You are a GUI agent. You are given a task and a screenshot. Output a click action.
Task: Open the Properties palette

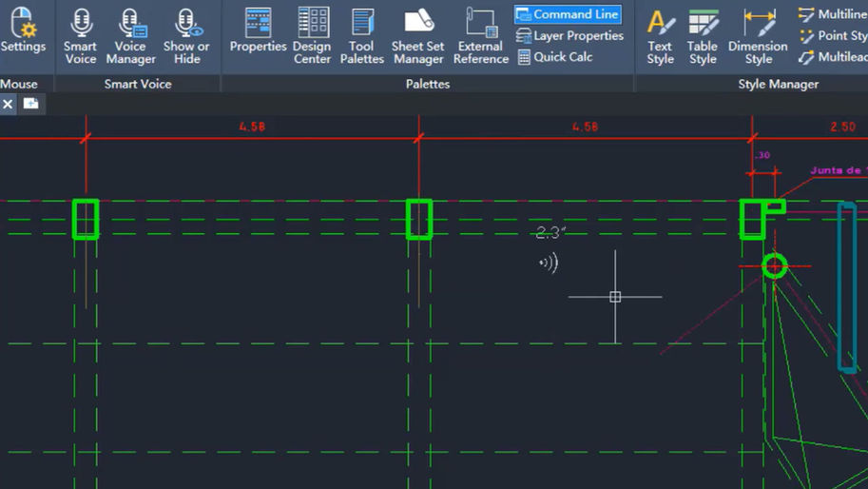point(258,30)
